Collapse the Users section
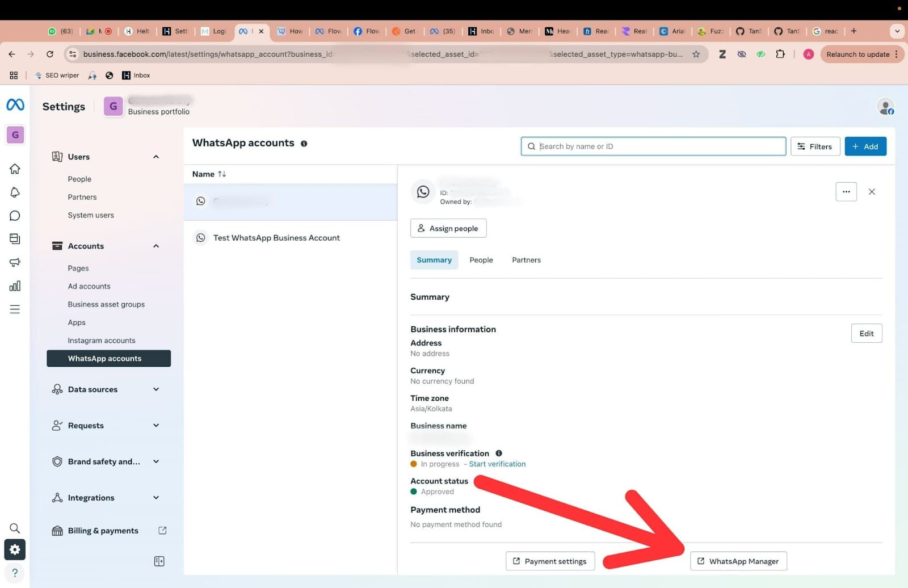This screenshot has width=908, height=588. point(156,157)
